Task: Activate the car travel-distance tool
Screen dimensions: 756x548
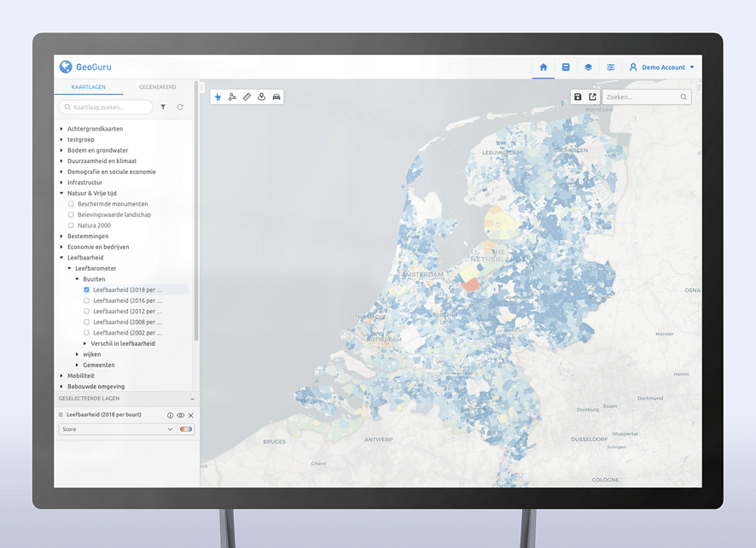Action: tap(276, 97)
